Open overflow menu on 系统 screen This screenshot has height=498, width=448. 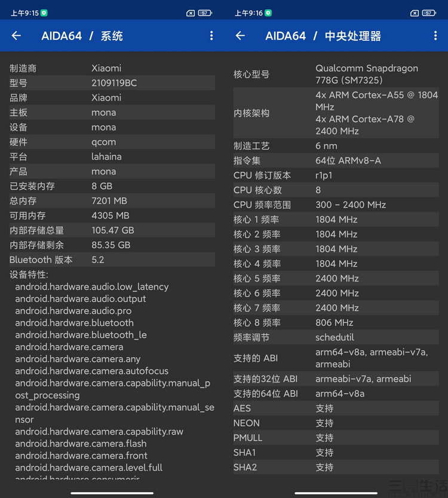click(x=211, y=36)
